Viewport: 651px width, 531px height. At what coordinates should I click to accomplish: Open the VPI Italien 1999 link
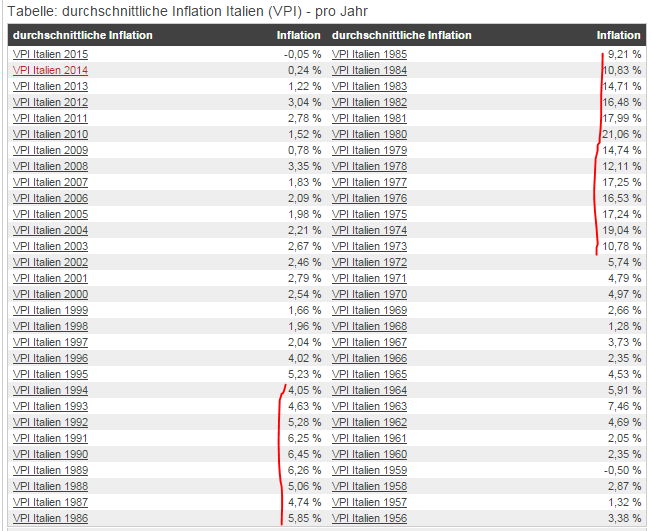(x=50, y=310)
